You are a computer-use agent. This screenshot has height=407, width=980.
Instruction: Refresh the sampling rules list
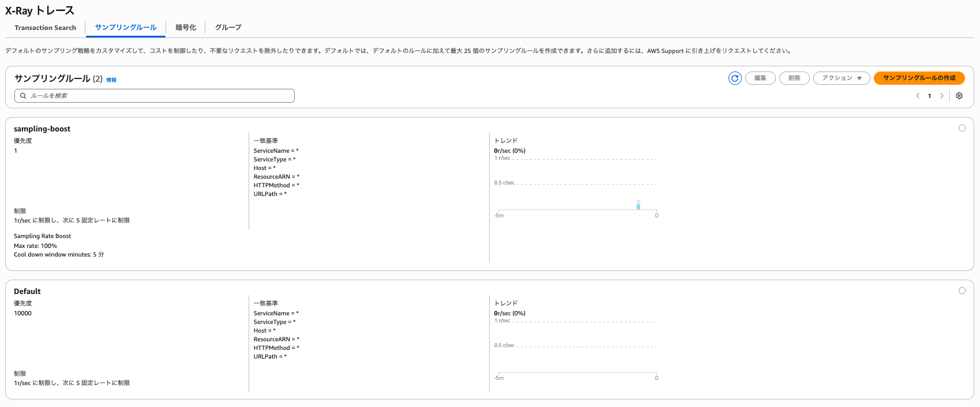(734, 78)
